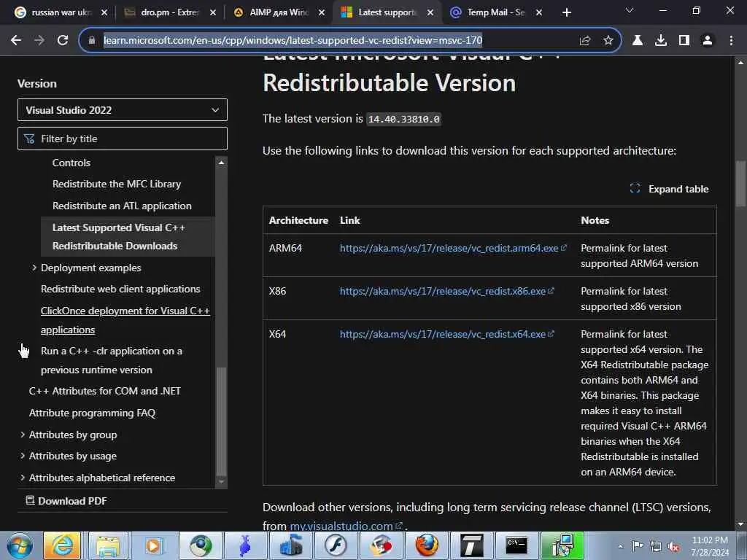Viewport: 747px width, 560px height.
Task: Switch to the AIMP для Windows tab
Action: (x=279, y=12)
